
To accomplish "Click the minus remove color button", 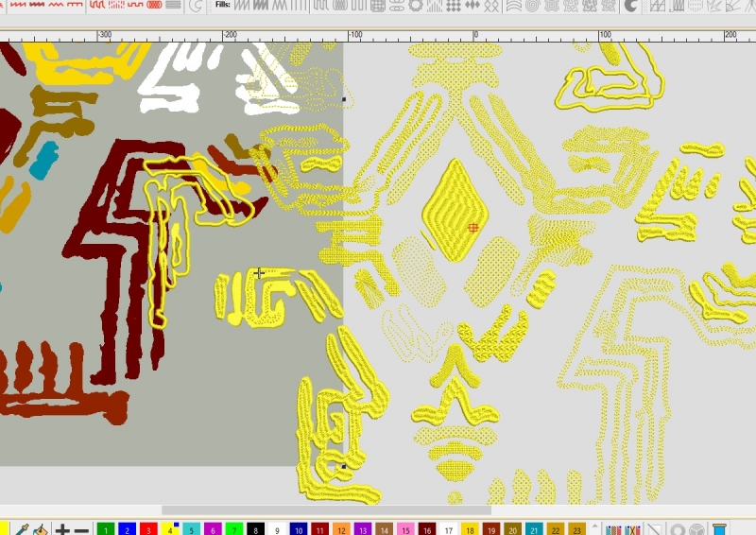I will [82, 529].
